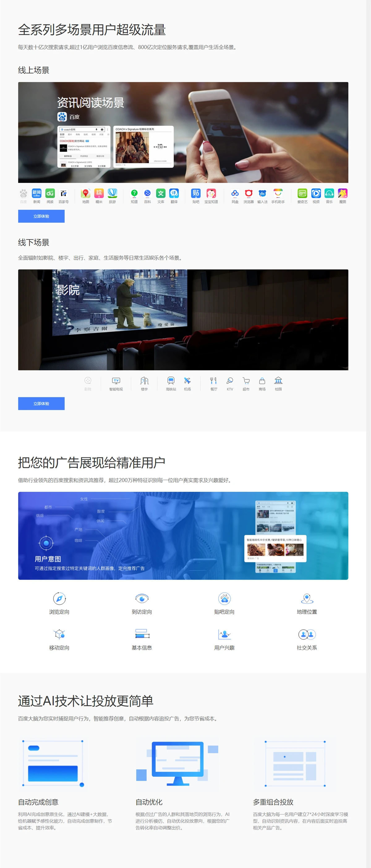371x868 pixels.
Task: Click the 自动完成创意 illustration
Action: point(53,763)
